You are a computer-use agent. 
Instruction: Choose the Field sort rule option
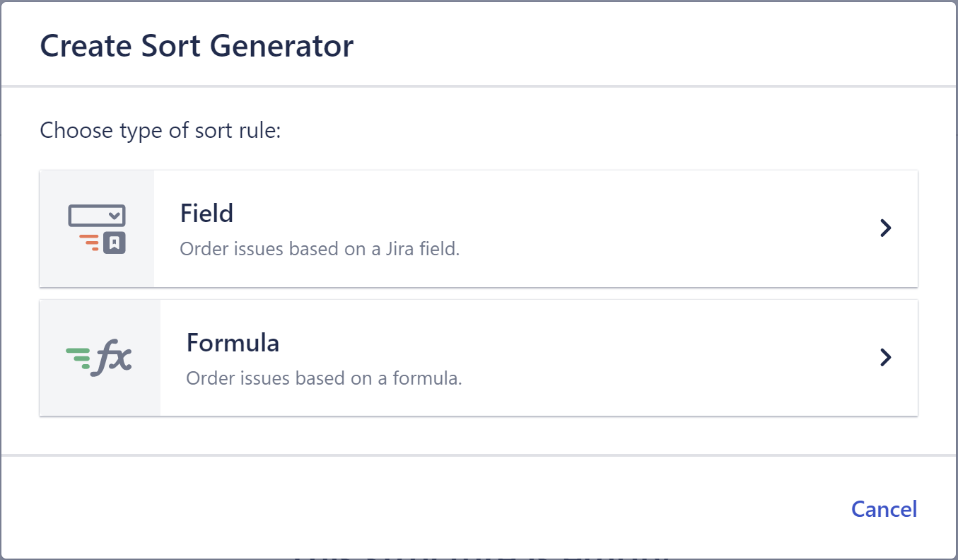[477, 228]
